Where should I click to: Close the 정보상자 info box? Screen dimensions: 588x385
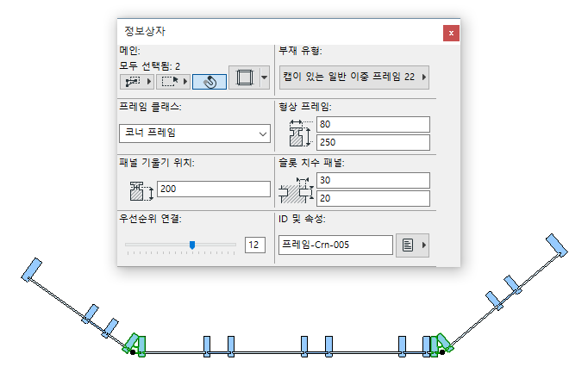(x=450, y=33)
